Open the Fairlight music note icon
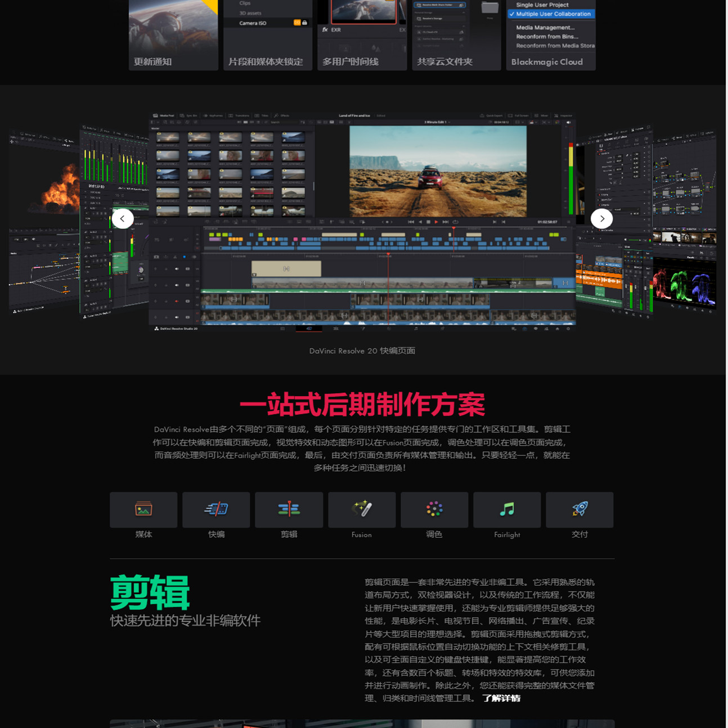Viewport: 728px width, 728px height. 507,510
